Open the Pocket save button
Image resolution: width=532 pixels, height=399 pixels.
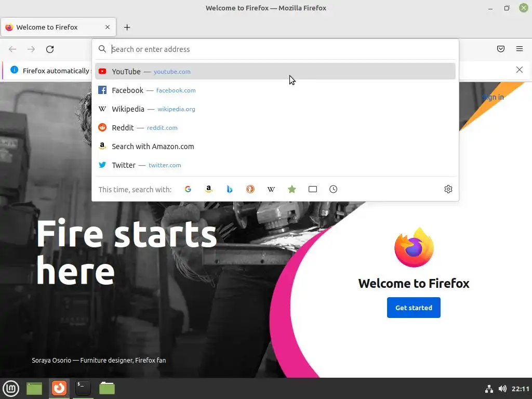[500, 49]
